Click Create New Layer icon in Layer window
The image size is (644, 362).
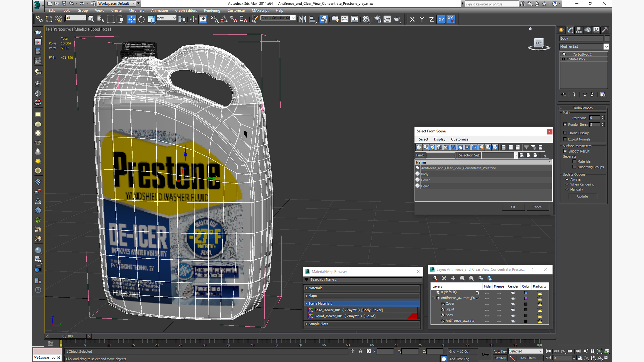[435, 278]
